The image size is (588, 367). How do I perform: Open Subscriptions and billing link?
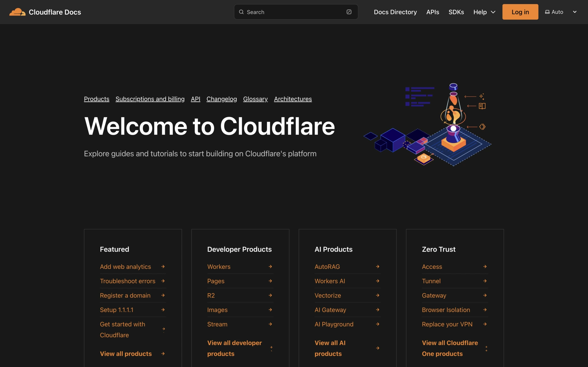(x=150, y=99)
